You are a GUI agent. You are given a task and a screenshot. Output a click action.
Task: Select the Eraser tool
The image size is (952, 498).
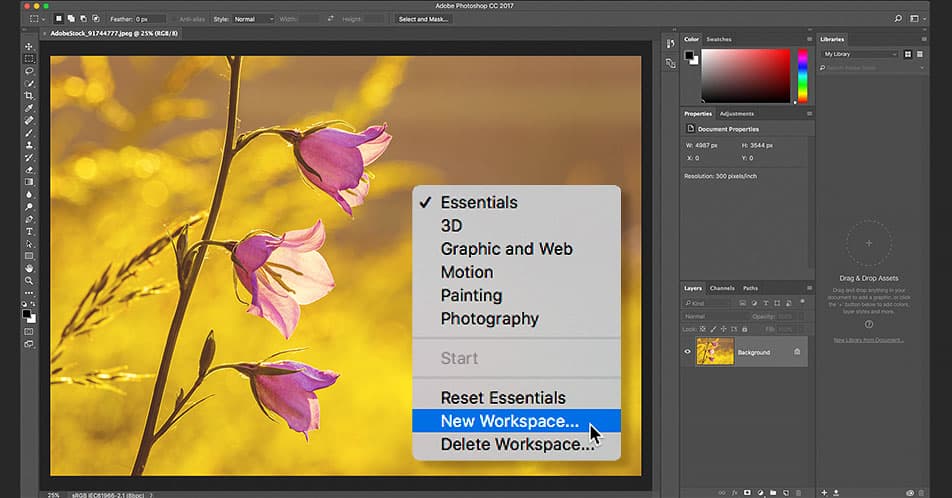pyautogui.click(x=29, y=170)
